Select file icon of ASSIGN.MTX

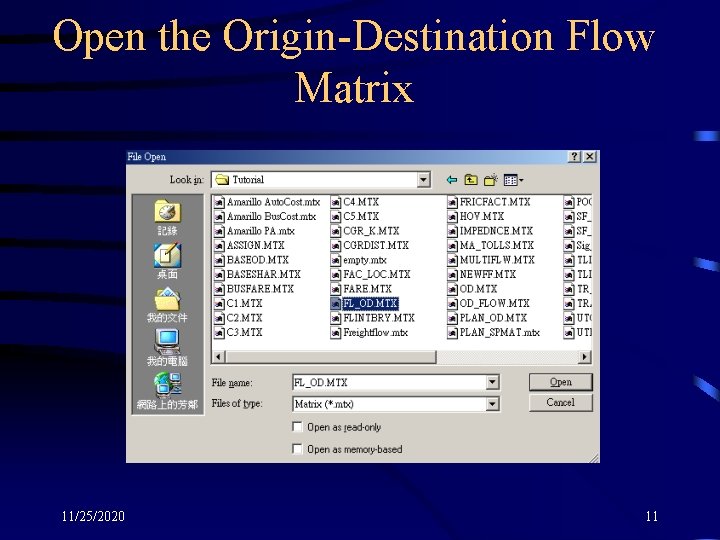coord(219,246)
